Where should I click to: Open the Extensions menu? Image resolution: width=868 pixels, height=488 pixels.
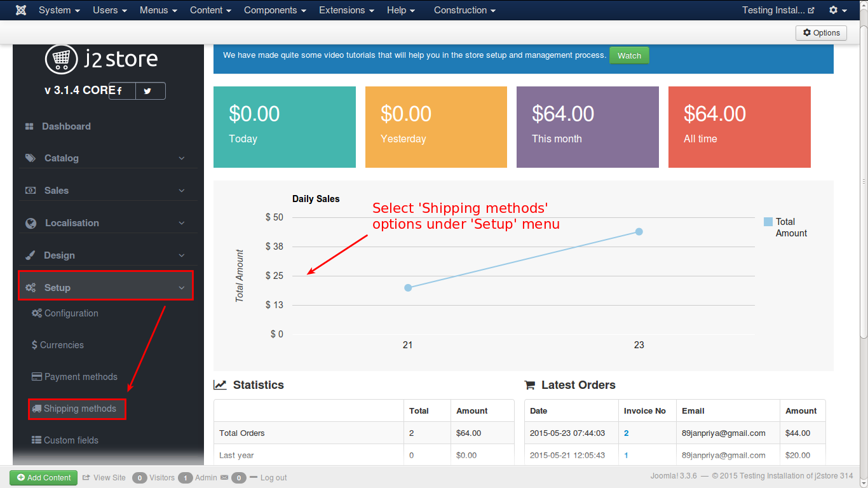pyautogui.click(x=346, y=10)
